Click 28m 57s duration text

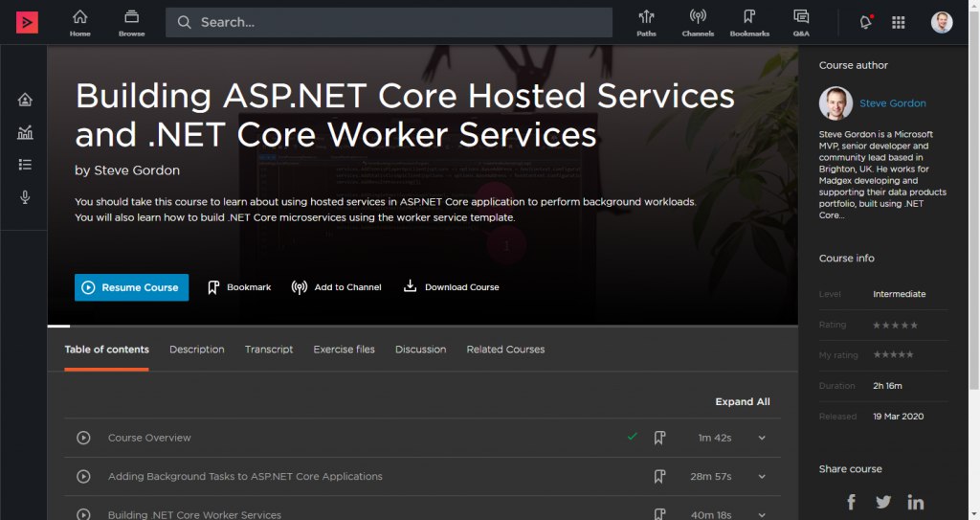(x=711, y=477)
